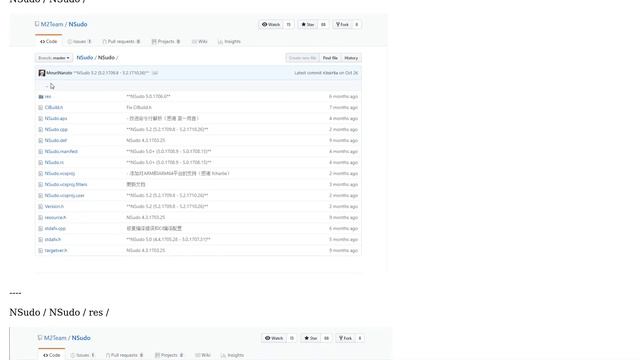Screen dimensions: 640x360
Task: Click the NSudo repo link next to M2Team under NSudo / NSudo / res /
Action: pyautogui.click(x=81, y=338)
